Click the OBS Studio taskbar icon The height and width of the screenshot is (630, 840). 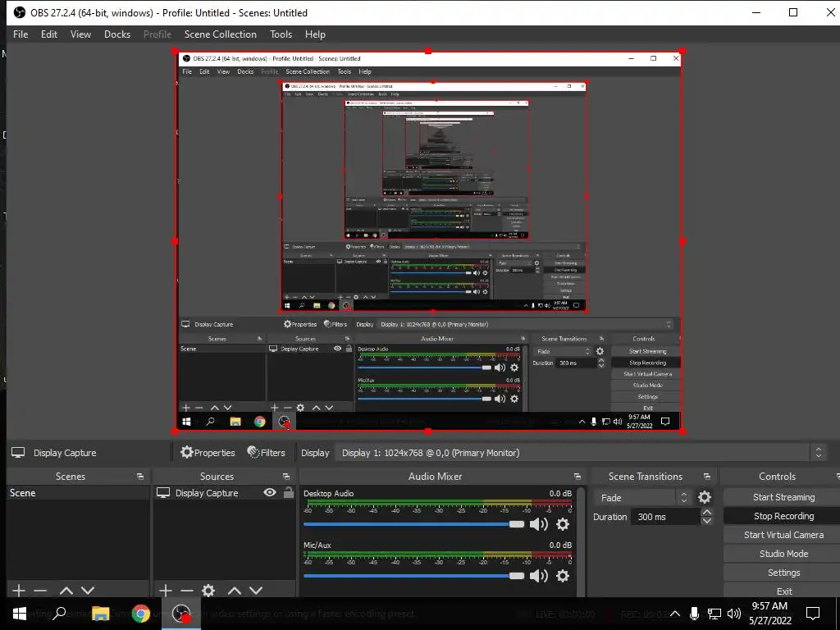181,614
